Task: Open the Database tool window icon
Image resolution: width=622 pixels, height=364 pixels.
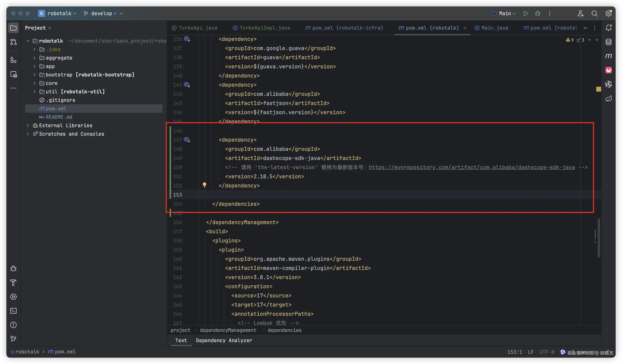Action: pyautogui.click(x=608, y=42)
